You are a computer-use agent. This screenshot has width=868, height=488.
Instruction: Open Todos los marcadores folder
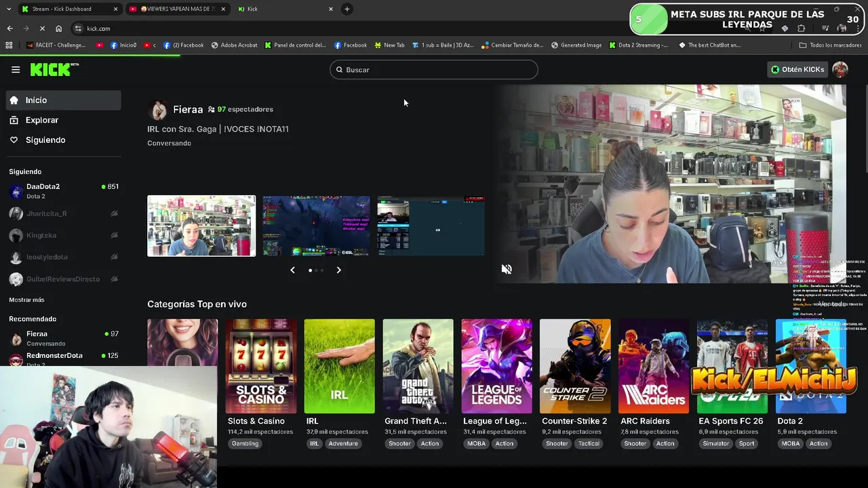[x=830, y=45]
